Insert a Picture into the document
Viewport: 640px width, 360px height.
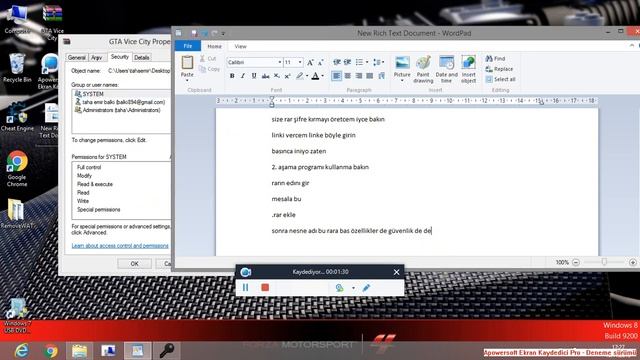point(402,68)
